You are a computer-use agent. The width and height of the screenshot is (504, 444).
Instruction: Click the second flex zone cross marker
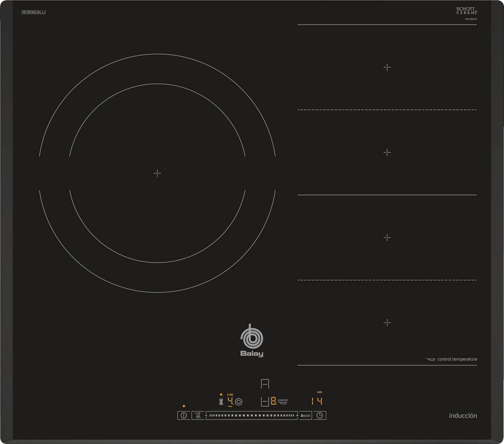click(x=387, y=152)
